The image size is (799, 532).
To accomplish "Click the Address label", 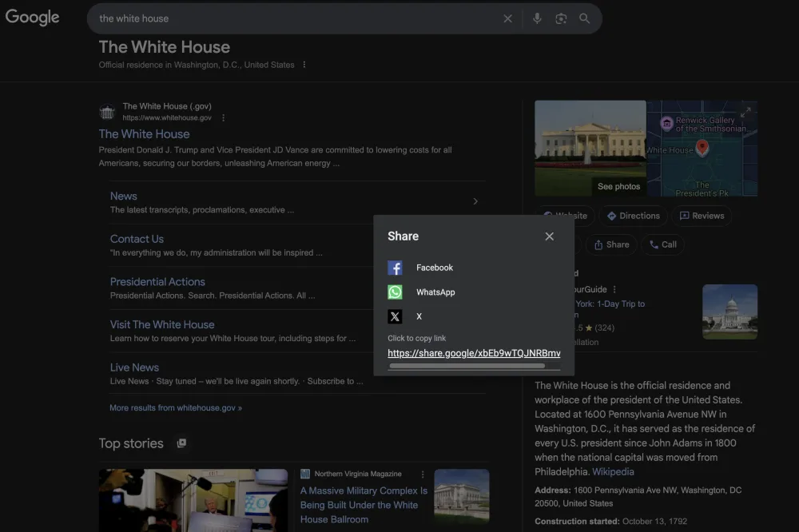I will pyautogui.click(x=553, y=490).
